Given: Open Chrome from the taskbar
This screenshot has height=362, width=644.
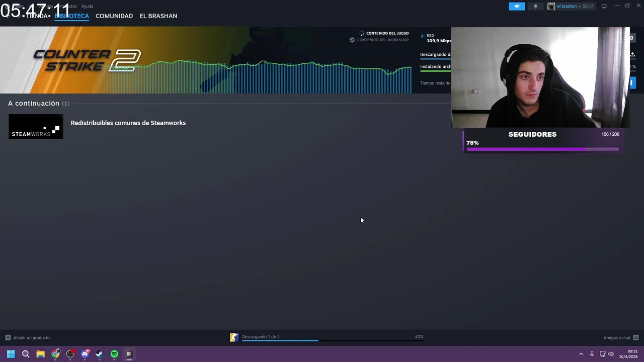Looking at the screenshot, I should pos(55,354).
